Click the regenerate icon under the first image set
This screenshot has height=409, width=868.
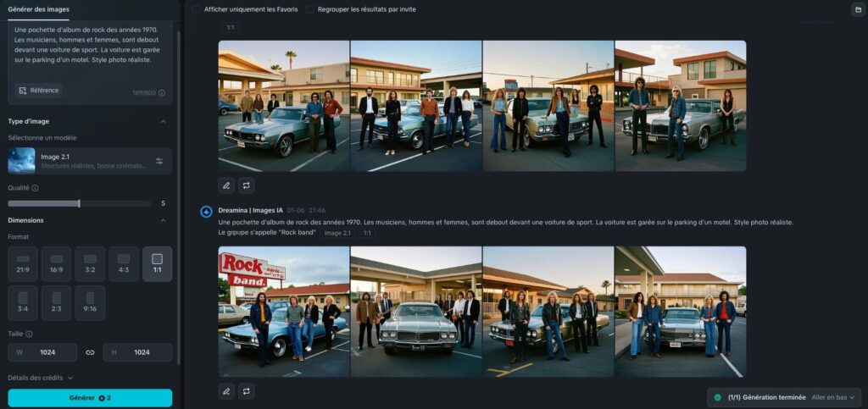tap(246, 185)
